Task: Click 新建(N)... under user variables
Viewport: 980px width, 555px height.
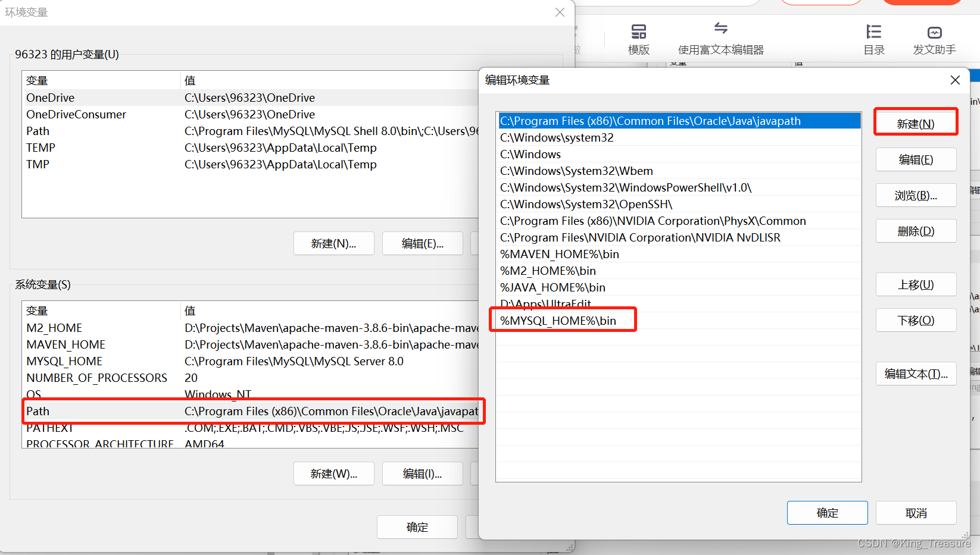Action: (333, 243)
